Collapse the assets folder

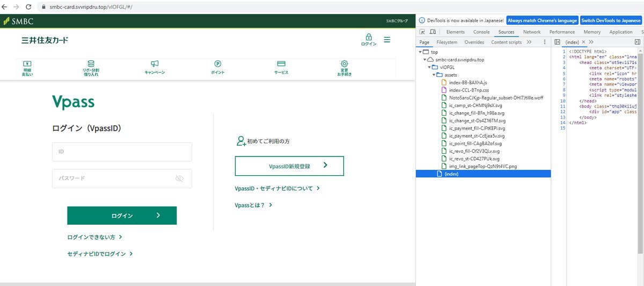435,75
